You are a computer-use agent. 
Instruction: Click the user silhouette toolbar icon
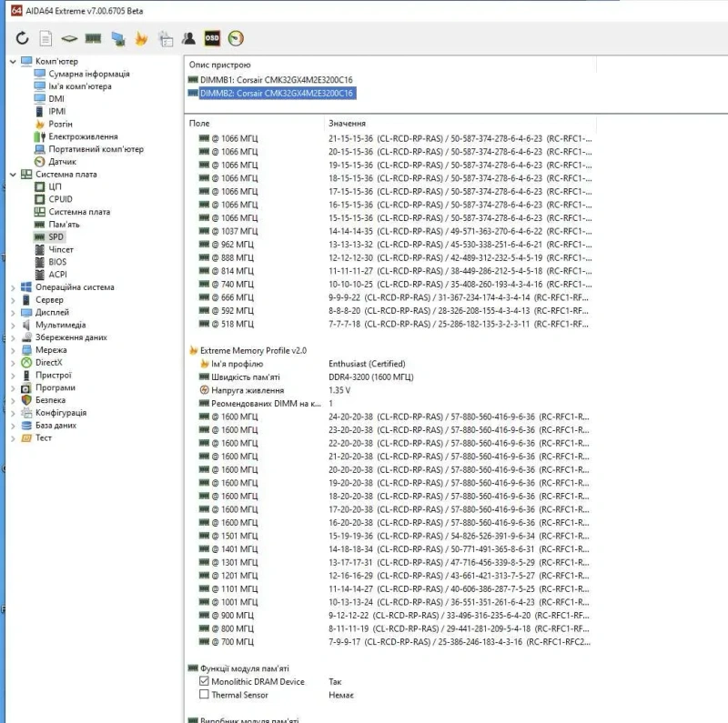[188, 38]
